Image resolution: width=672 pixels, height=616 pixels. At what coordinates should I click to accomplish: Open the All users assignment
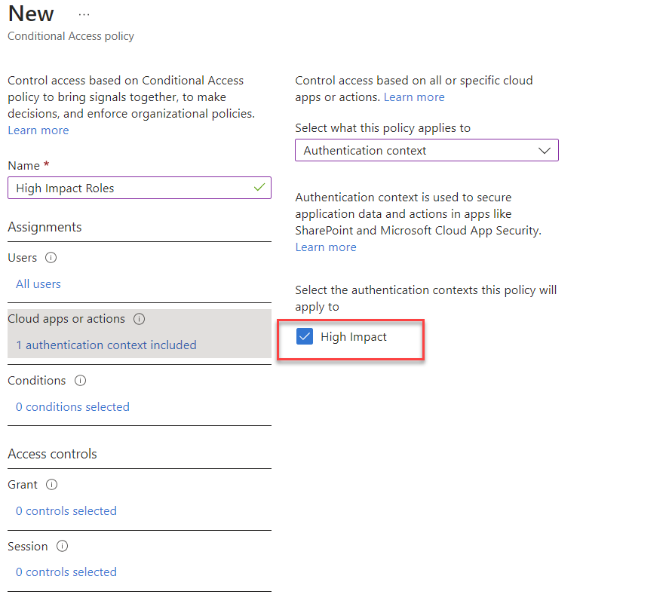[x=38, y=283]
